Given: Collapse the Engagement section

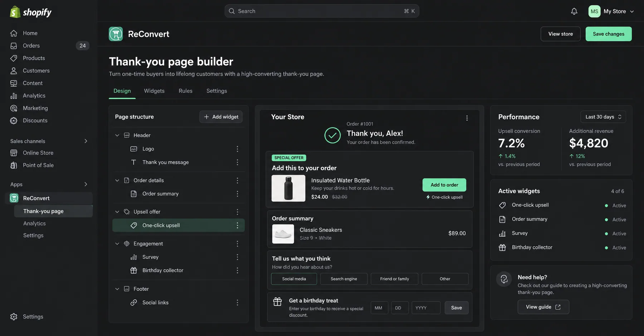Looking at the screenshot, I should (117, 244).
